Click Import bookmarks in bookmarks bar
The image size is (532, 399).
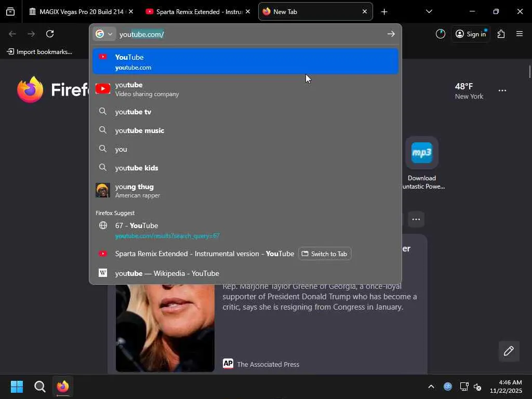[x=39, y=52]
